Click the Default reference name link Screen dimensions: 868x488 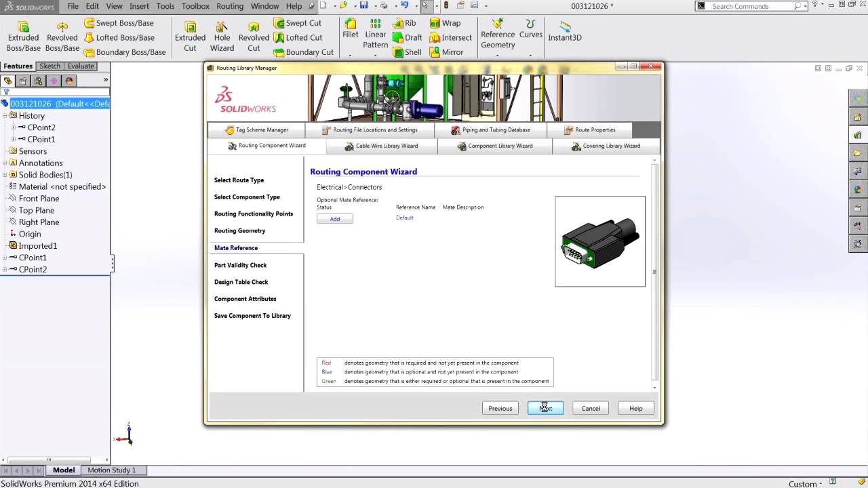[405, 218]
